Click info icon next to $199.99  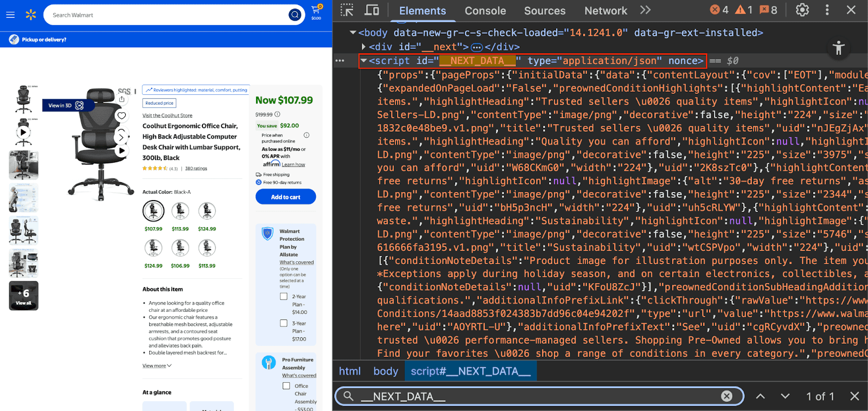(x=277, y=114)
